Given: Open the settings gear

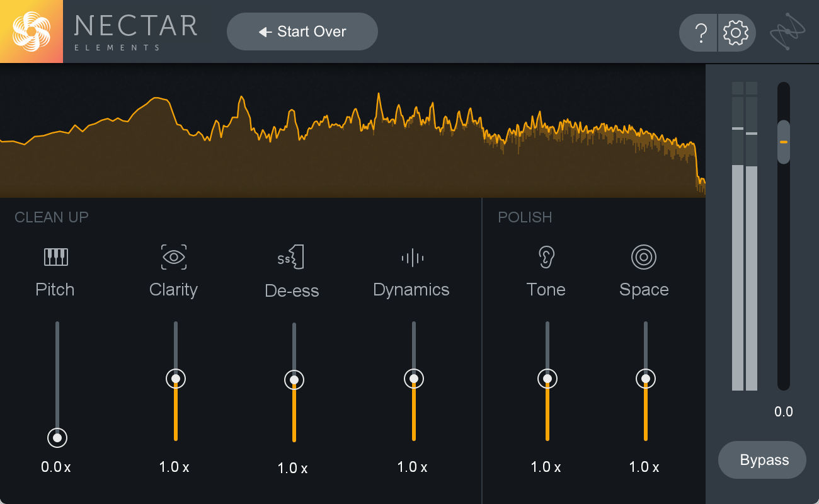Looking at the screenshot, I should point(736,32).
